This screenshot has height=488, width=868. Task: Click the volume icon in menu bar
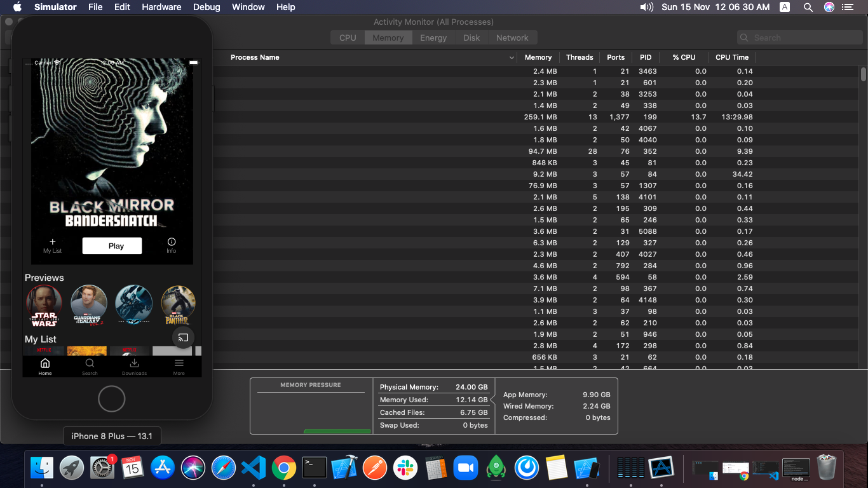coord(647,7)
